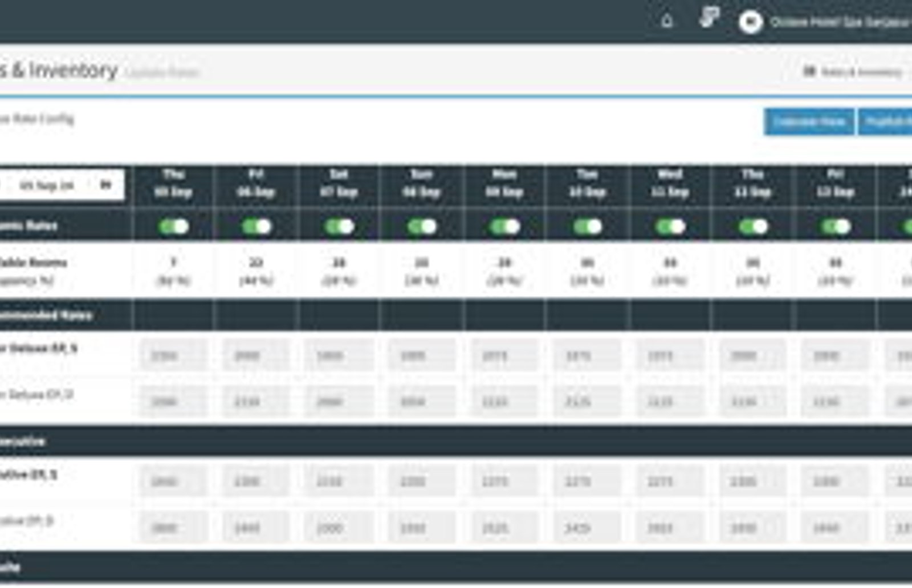Click the Calendar View button
This screenshot has width=912, height=588.
click(809, 121)
